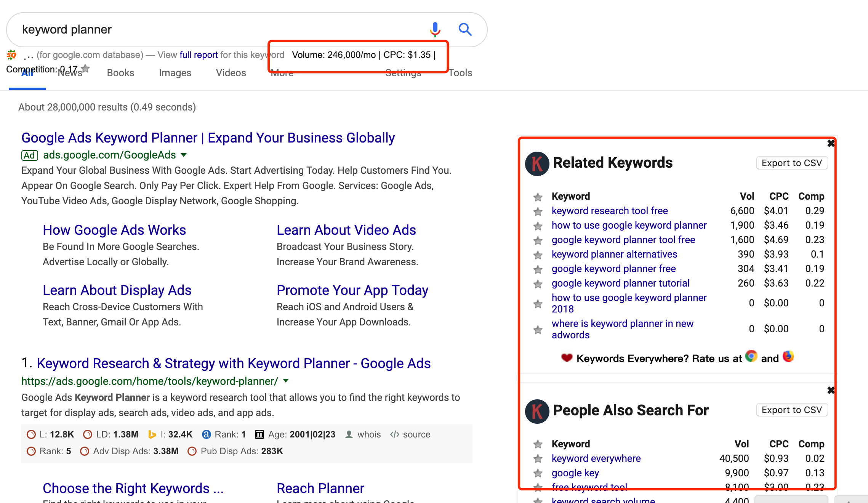Switch to the Videos tab
The width and height of the screenshot is (868, 503).
point(231,73)
